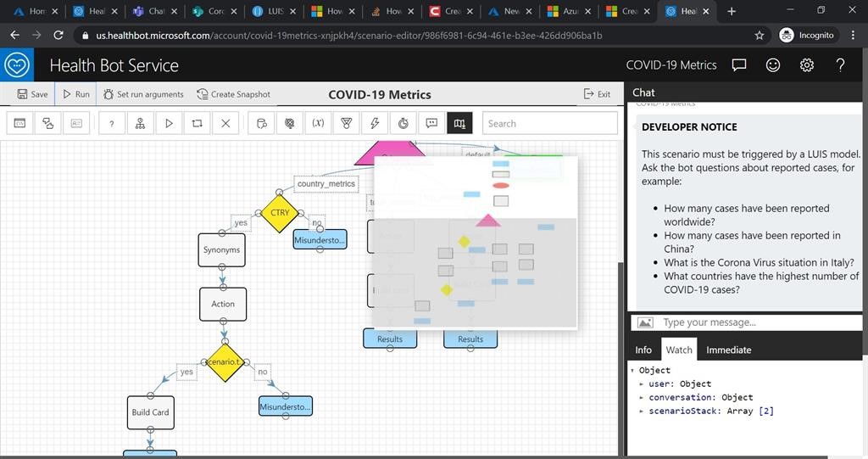Add the global context target element
Image resolution: width=868 pixels, height=459 pixels.
290,123
